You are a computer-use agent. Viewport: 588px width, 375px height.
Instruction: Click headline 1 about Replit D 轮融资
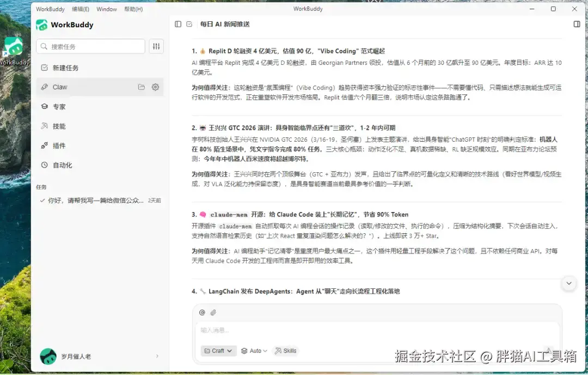[288, 51]
